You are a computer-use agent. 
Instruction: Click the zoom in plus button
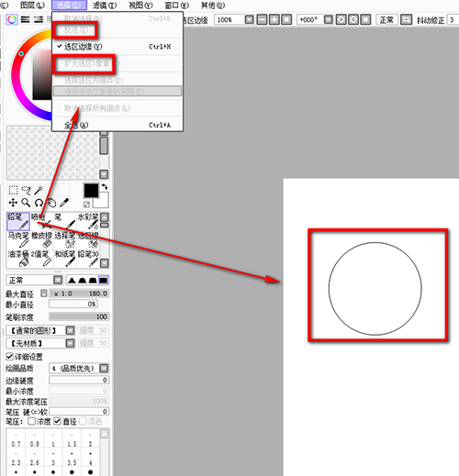274,20
